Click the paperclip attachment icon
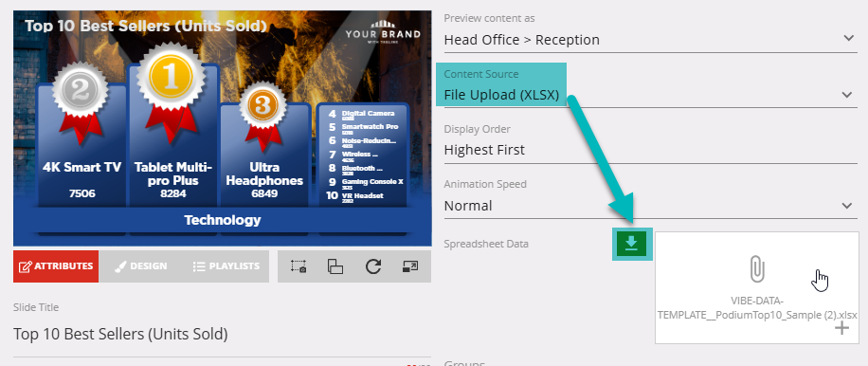This screenshot has height=366, width=868. (757, 268)
